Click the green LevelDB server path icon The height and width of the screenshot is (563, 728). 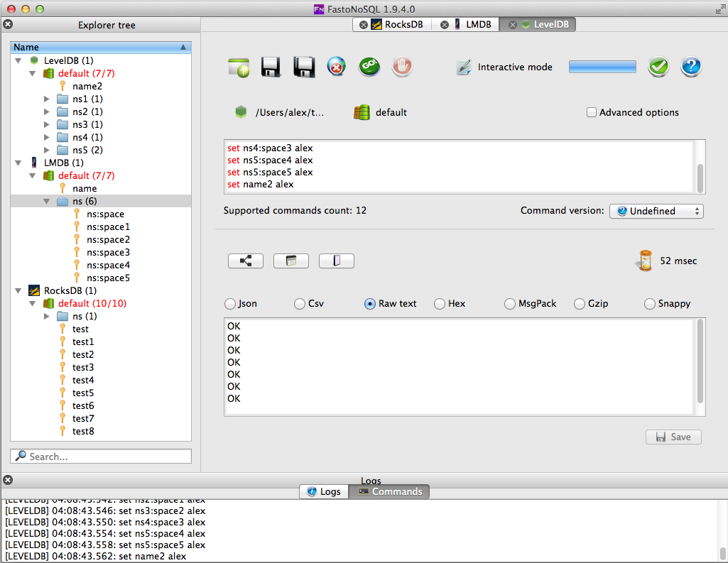(x=241, y=112)
